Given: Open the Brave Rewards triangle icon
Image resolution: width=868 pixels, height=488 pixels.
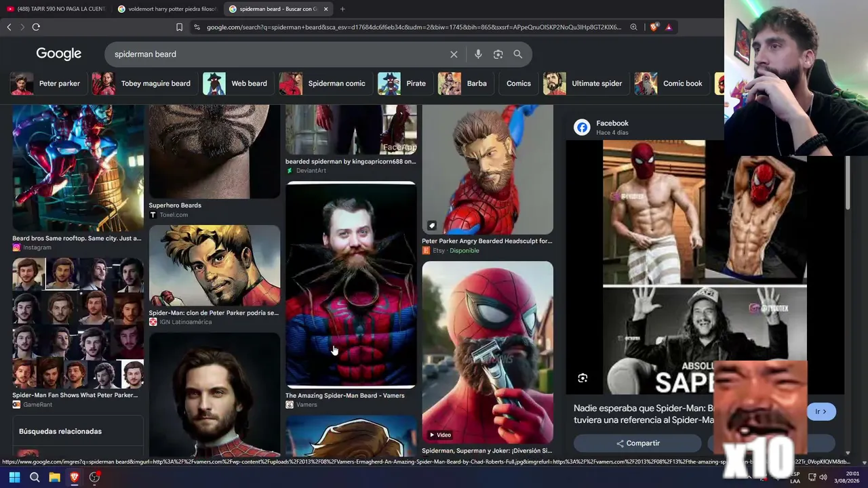Looking at the screenshot, I should pyautogui.click(x=669, y=27).
